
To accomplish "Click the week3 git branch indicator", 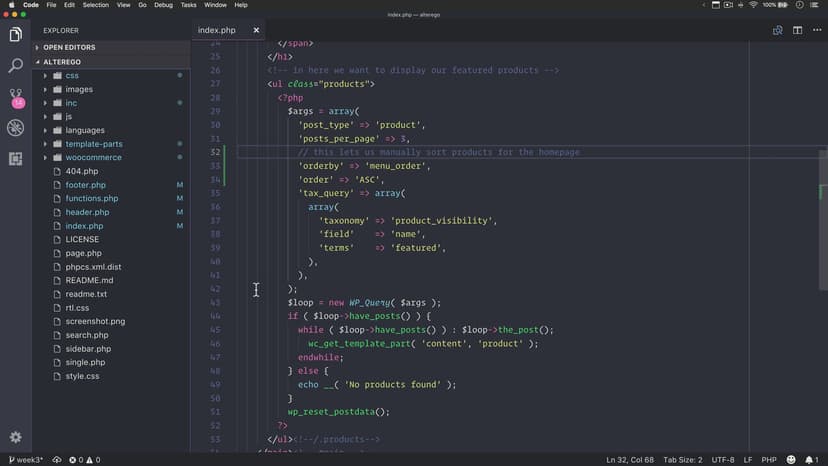I will [x=27, y=460].
